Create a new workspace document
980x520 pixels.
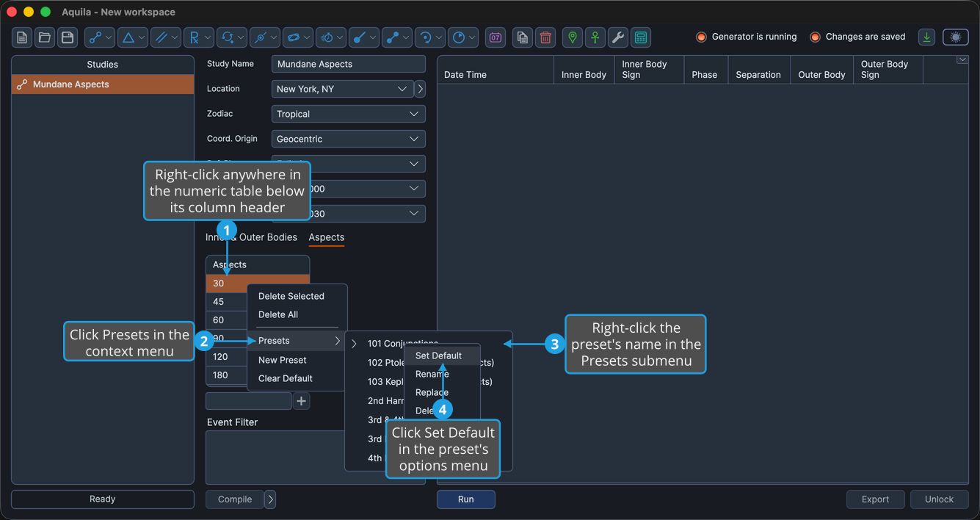22,37
